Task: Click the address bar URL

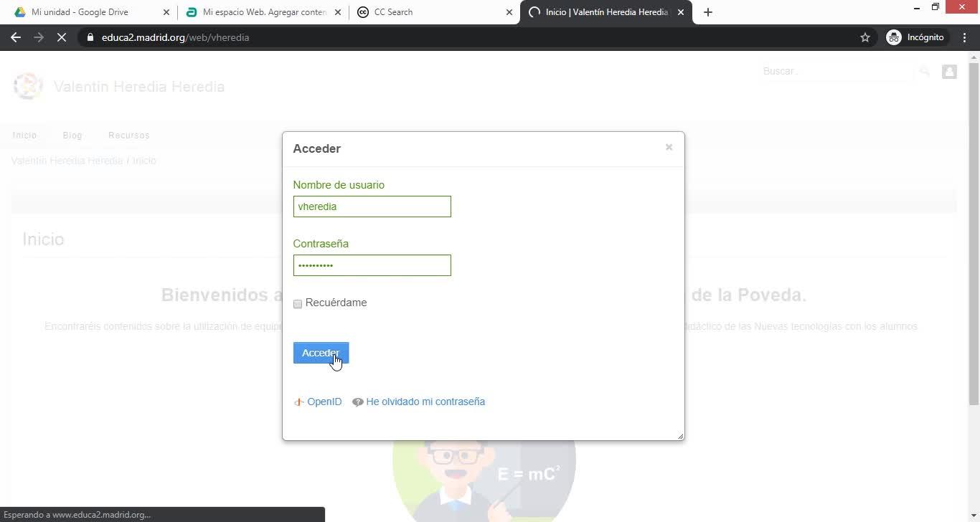Action: coord(175,37)
